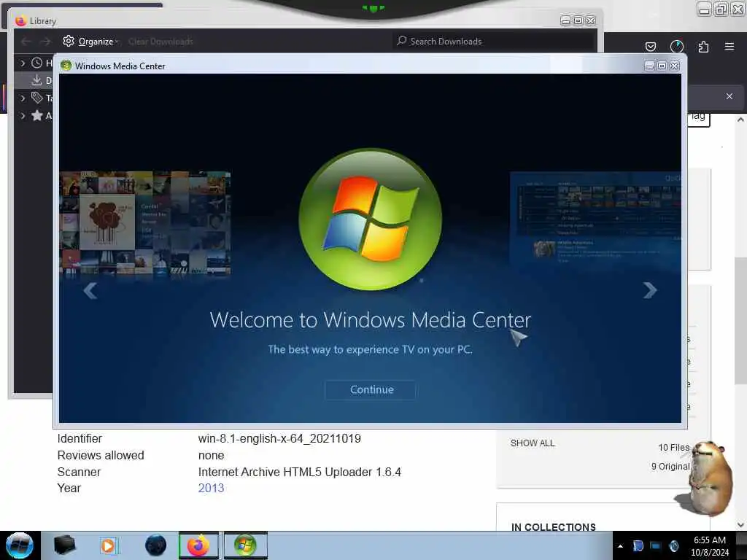This screenshot has width=747, height=560.
Task: Launch Windows Media Player from taskbar
Action: click(x=108, y=545)
